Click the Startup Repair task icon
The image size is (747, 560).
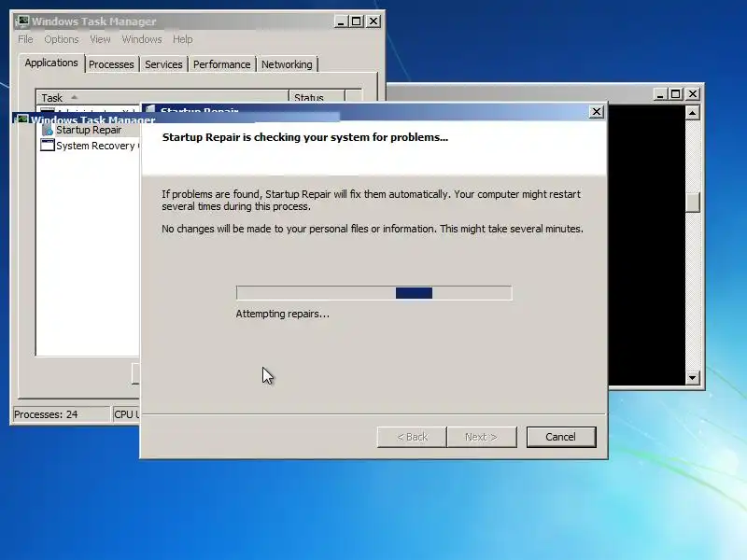pos(48,130)
